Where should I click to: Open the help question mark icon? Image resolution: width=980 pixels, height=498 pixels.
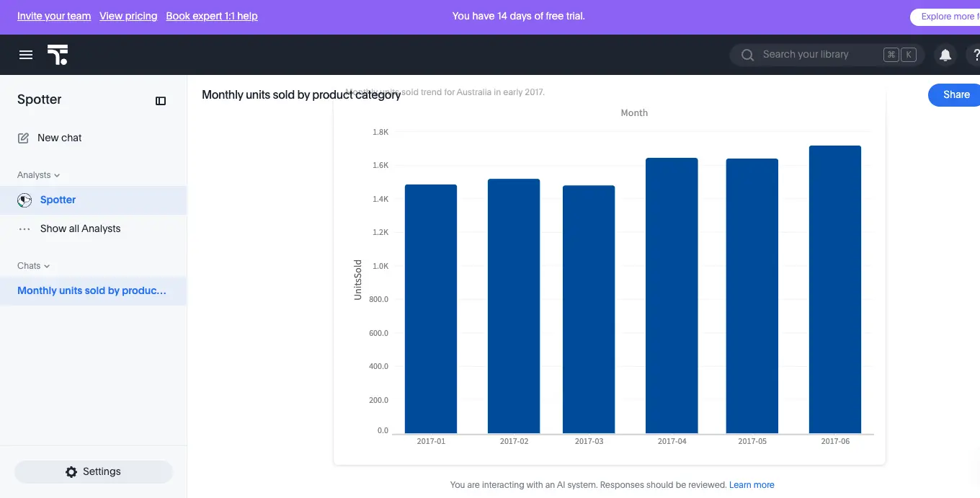pyautogui.click(x=976, y=55)
